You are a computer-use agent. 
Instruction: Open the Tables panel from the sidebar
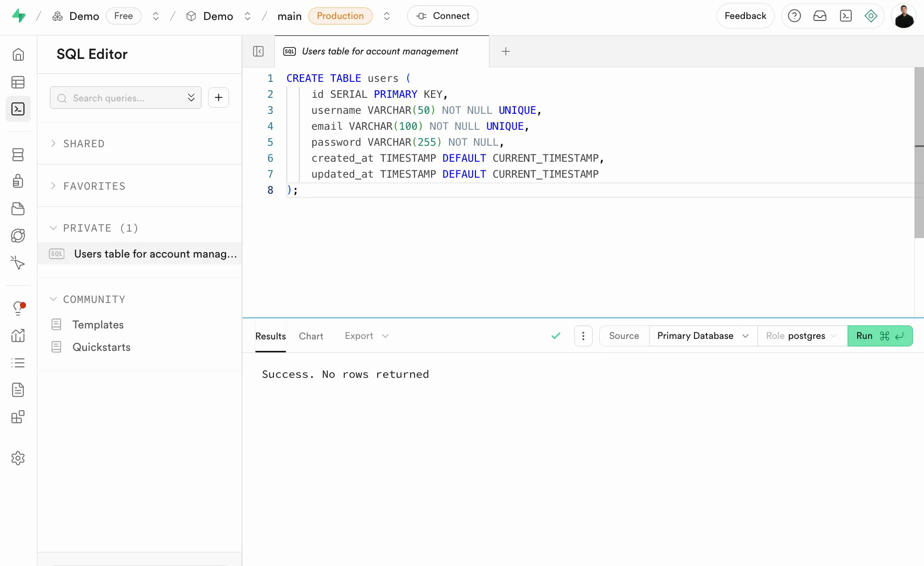(x=18, y=82)
